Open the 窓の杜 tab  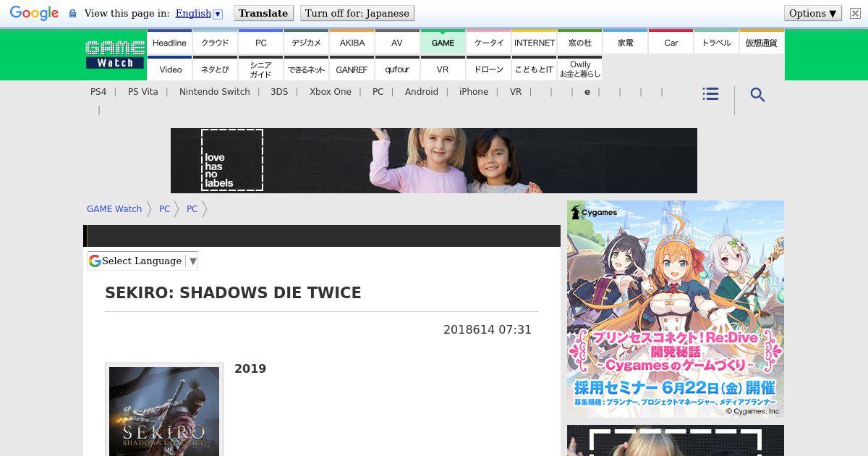[579, 42]
